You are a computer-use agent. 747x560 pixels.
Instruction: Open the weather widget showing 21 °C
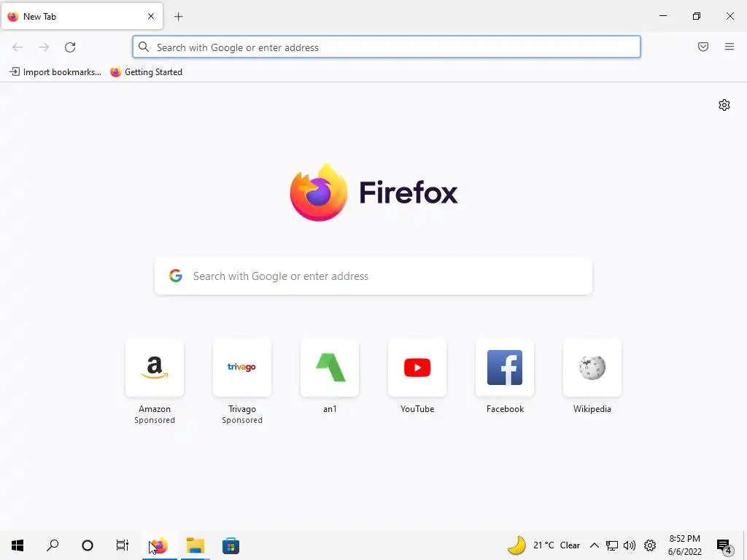(x=543, y=545)
